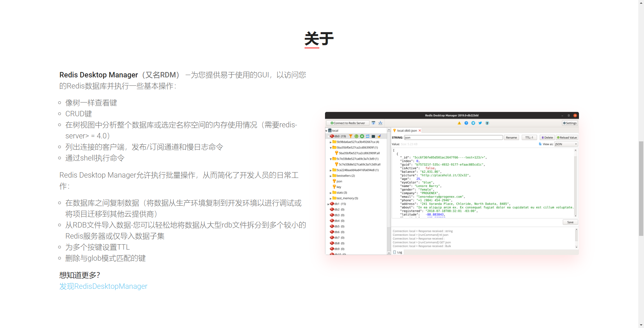Click the Save button below value editor

click(x=570, y=222)
